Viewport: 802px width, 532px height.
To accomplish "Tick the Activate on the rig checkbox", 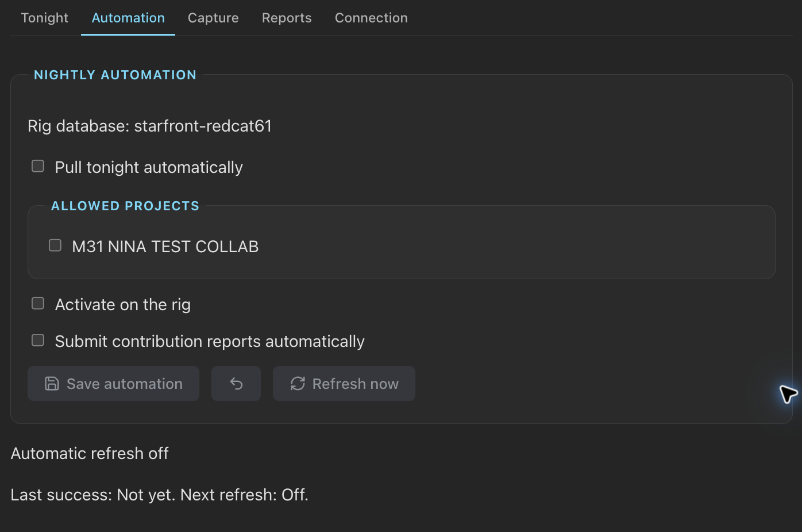I will pos(38,303).
